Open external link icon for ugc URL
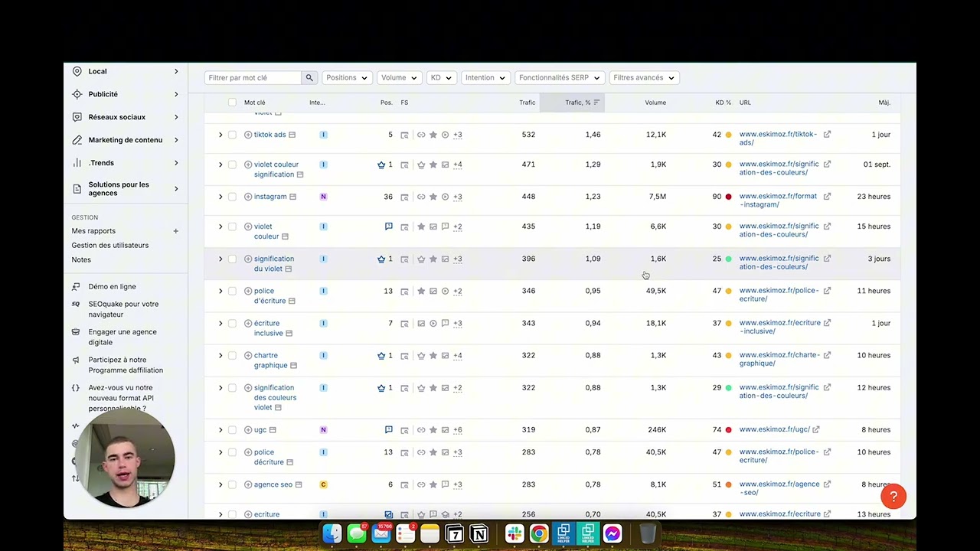 [816, 429]
